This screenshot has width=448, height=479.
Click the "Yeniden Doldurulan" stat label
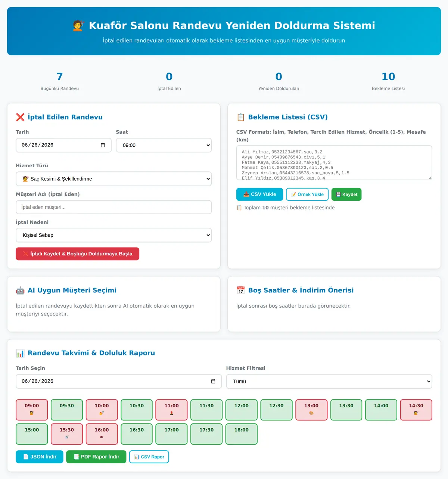coord(279,88)
